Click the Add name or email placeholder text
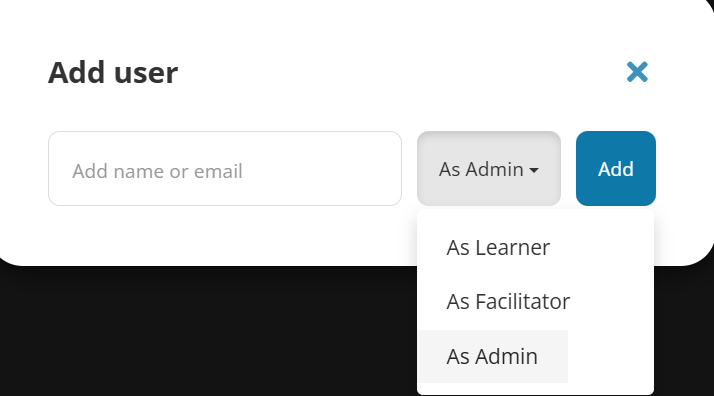This screenshot has height=396, width=714. point(157,171)
